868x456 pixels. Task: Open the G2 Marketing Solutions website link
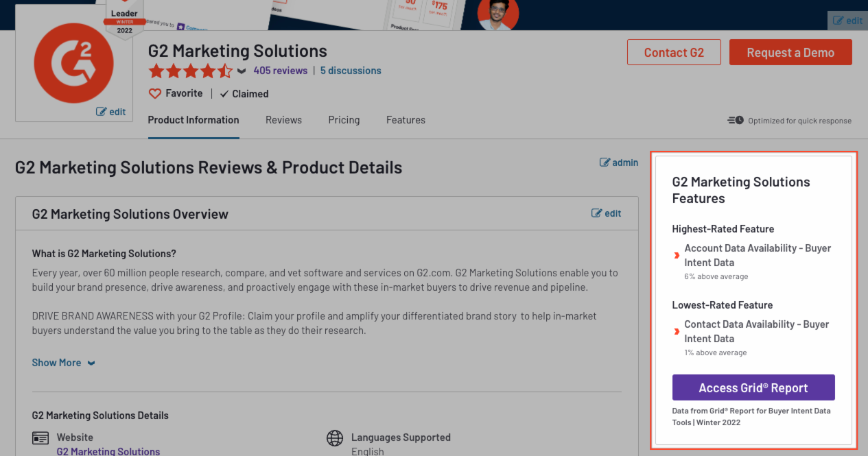click(x=108, y=451)
